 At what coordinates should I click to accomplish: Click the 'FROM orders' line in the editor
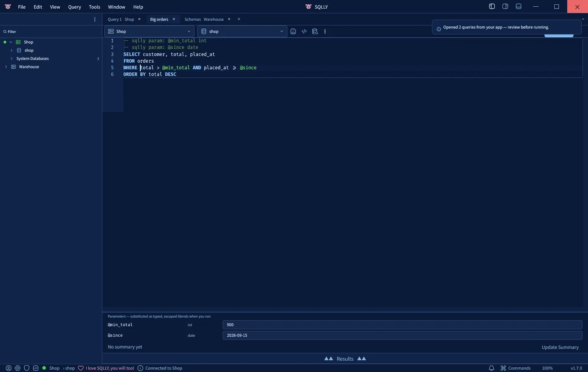coord(139,61)
